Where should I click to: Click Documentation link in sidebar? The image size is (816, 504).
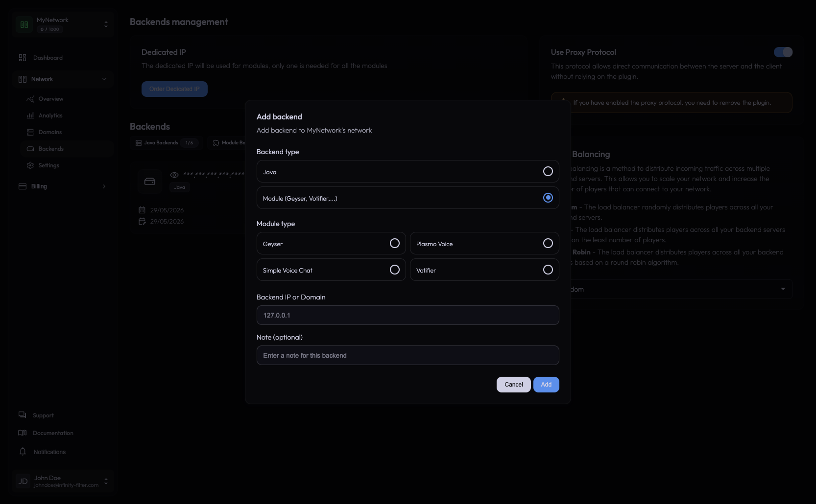(x=53, y=433)
